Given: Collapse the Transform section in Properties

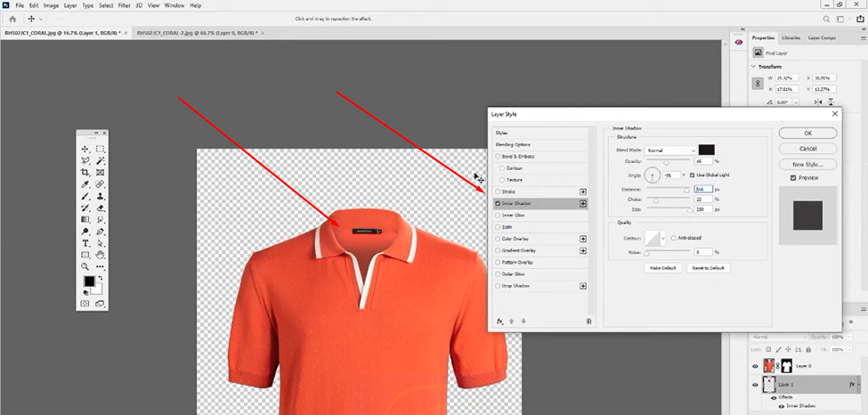Looking at the screenshot, I should click(x=755, y=66).
